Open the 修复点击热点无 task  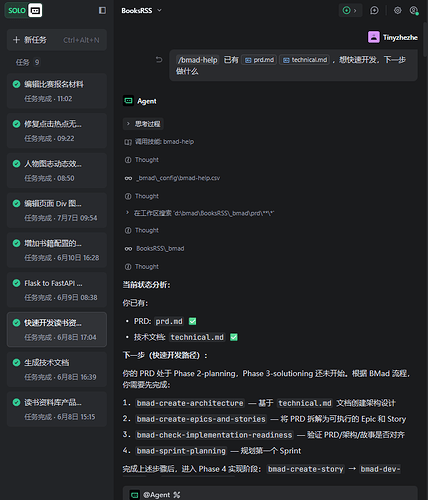[57, 131]
